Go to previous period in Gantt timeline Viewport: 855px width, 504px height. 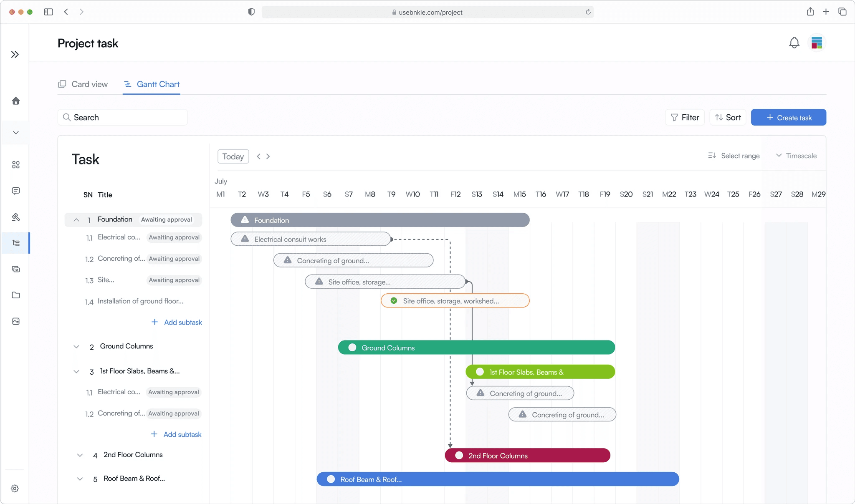[x=258, y=156]
